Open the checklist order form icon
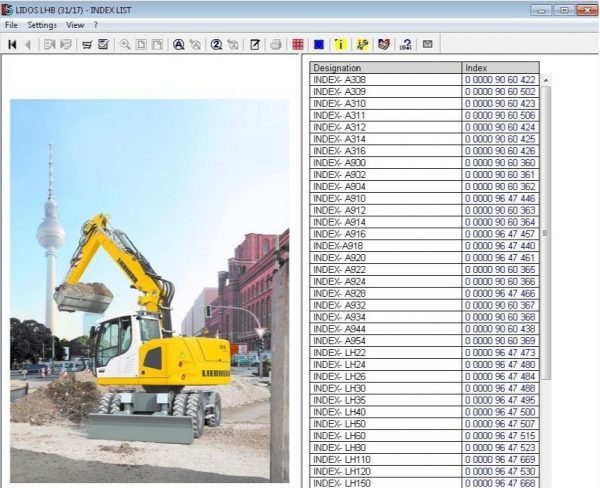The height and width of the screenshot is (488, 600). point(103,44)
